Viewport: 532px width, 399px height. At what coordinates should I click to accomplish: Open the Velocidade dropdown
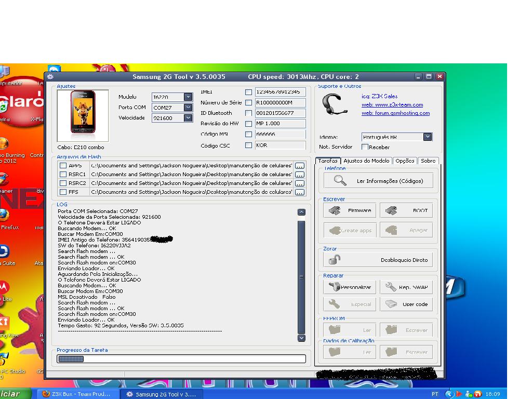(188, 118)
